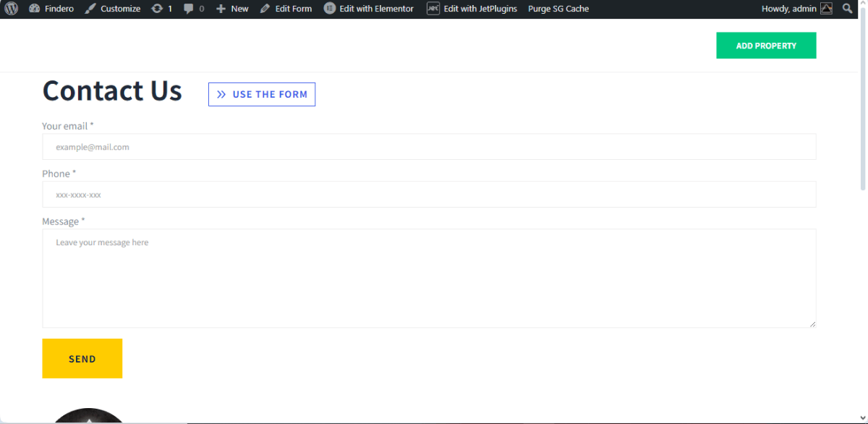868x424 pixels.
Task: Click the USE THE FORM button
Action: pos(261,94)
